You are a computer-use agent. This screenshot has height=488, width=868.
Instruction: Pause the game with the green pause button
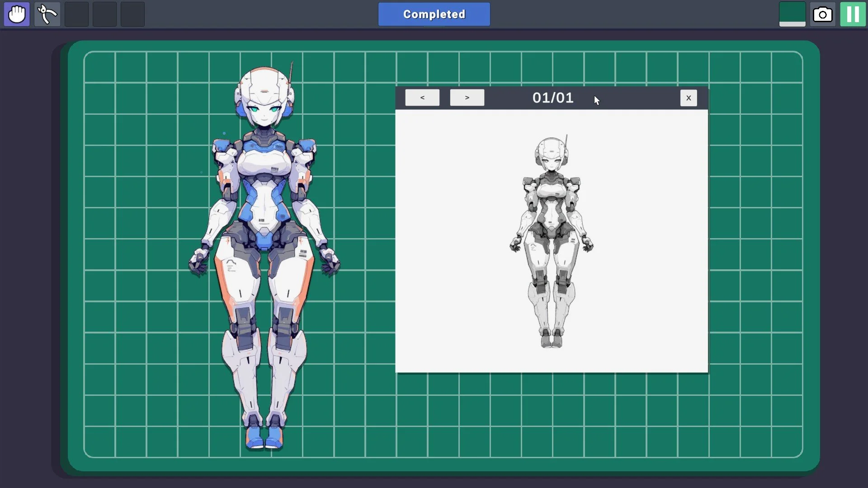pos(853,14)
